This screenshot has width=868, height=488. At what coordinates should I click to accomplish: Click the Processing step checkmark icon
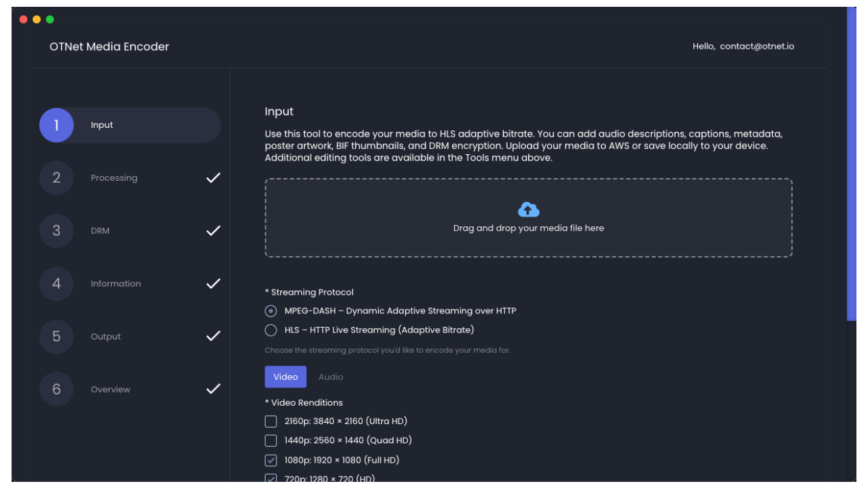[x=213, y=178]
